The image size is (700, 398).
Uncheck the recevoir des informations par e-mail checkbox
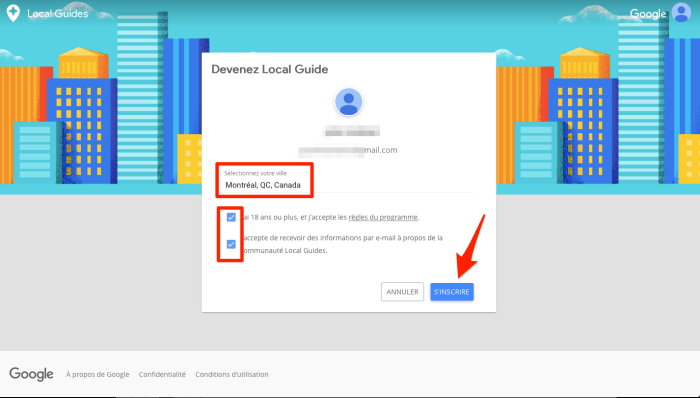231,244
